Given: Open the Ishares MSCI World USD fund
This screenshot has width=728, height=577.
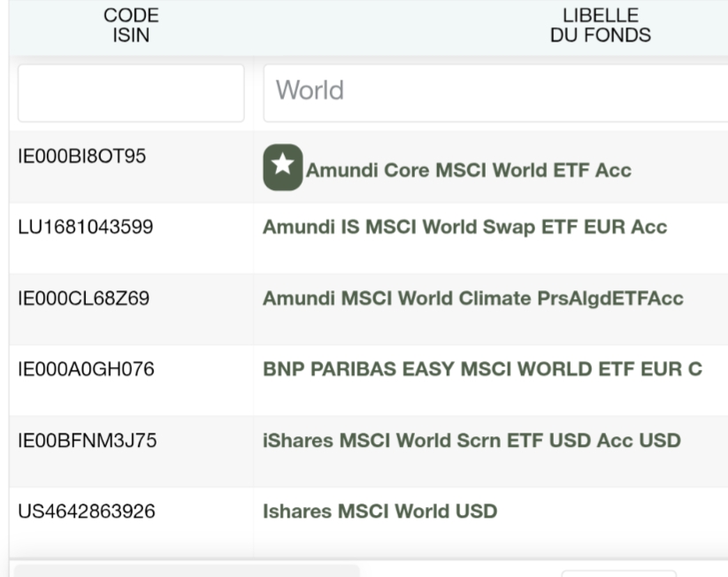Looking at the screenshot, I should [379, 511].
